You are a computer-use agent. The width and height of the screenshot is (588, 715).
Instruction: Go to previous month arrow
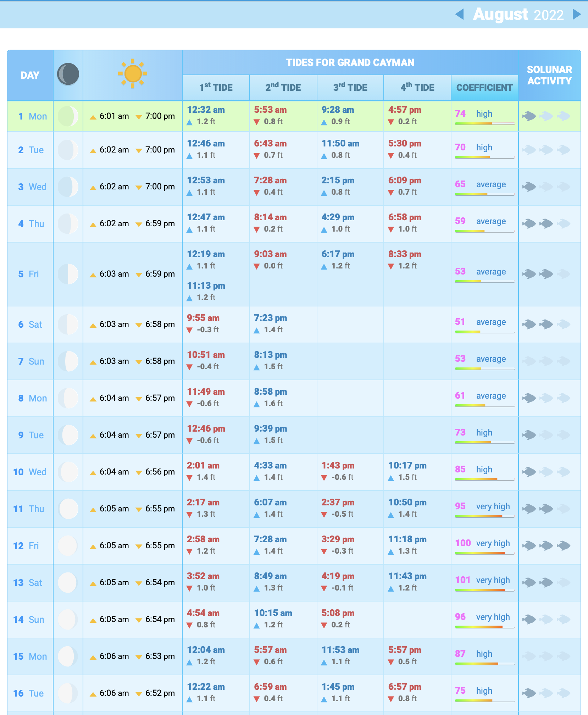click(460, 15)
